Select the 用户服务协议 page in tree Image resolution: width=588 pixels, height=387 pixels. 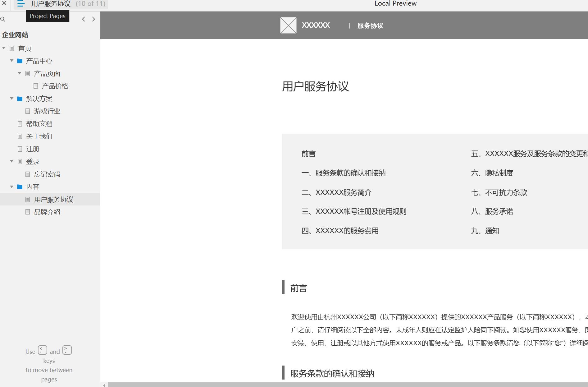[53, 200]
